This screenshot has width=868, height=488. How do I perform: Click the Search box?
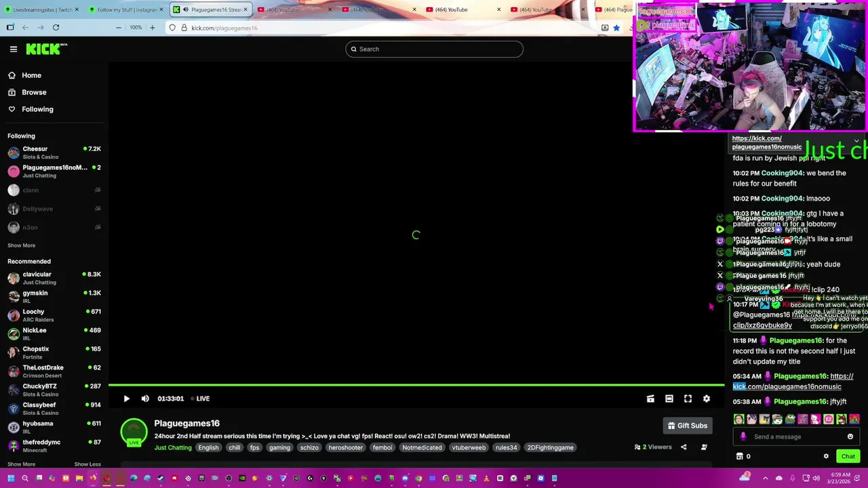click(434, 49)
